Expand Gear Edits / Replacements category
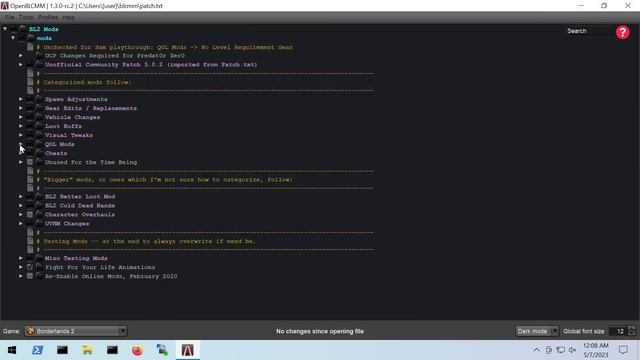 pyautogui.click(x=21, y=108)
